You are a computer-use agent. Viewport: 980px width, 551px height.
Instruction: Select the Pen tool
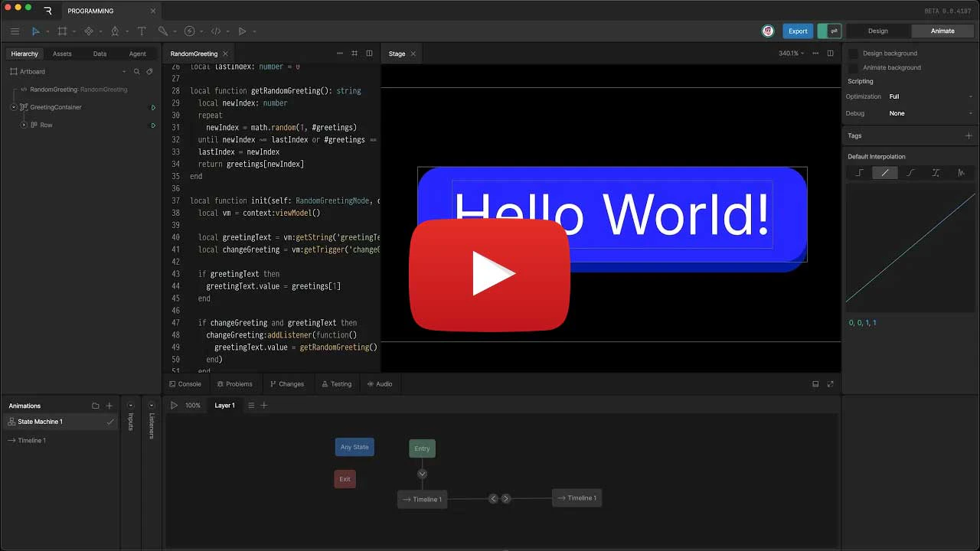pyautogui.click(x=115, y=31)
